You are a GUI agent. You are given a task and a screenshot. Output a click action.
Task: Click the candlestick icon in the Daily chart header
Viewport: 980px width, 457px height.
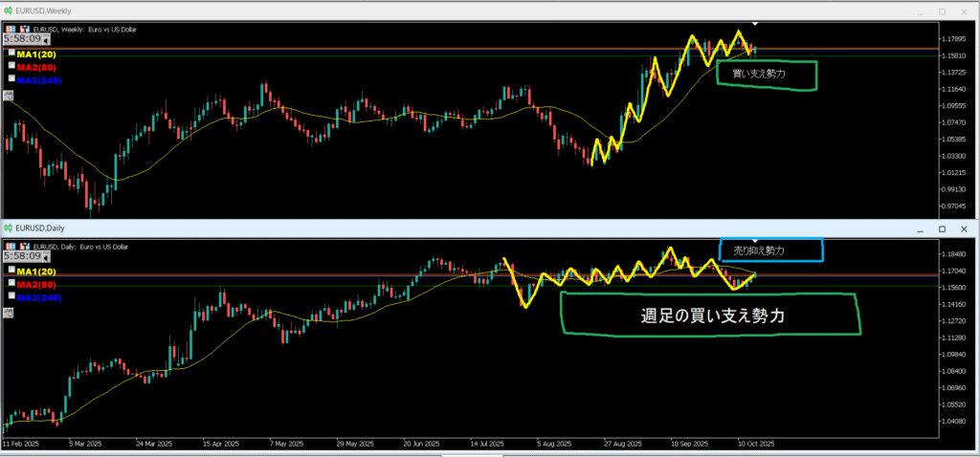[x=24, y=247]
